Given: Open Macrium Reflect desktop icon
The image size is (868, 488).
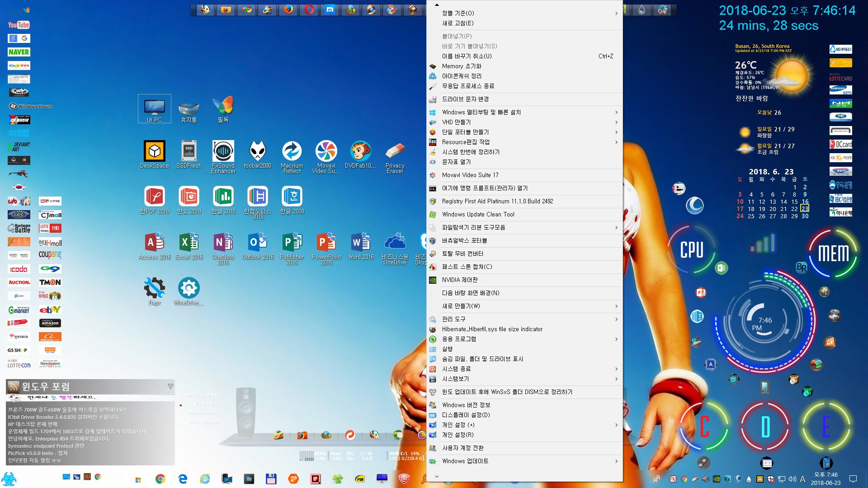Looking at the screenshot, I should tap(292, 156).
